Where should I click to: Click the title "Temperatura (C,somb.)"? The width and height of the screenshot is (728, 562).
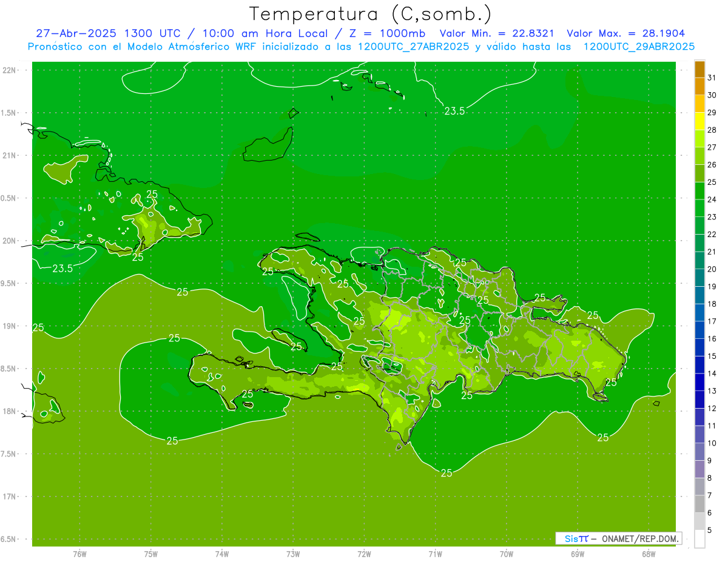pyautogui.click(x=370, y=14)
